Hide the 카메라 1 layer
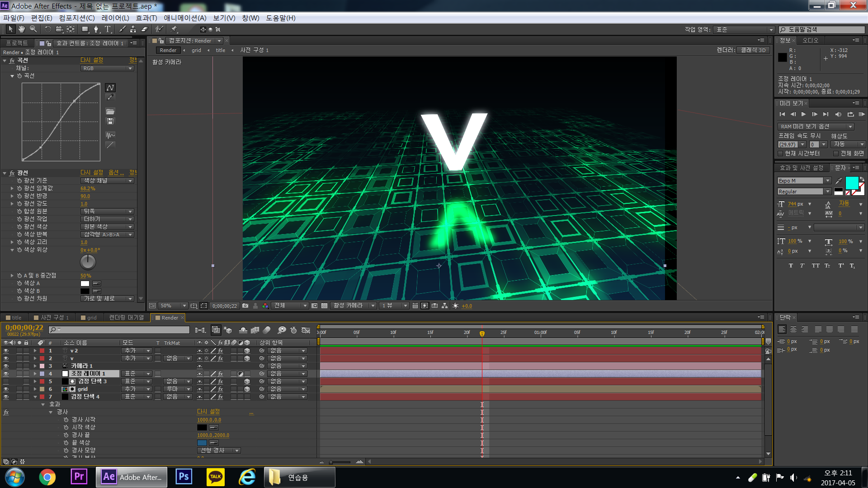Image resolution: width=868 pixels, height=488 pixels. (6, 366)
